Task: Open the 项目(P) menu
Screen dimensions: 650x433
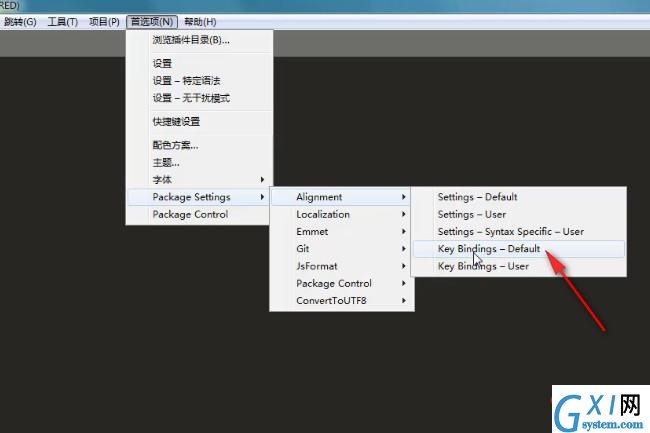Action: [x=104, y=22]
